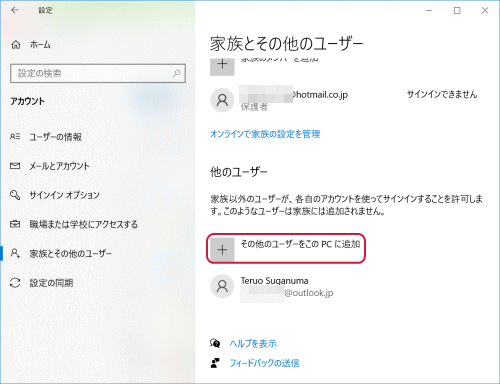Minimize the 設定 window
500x384 pixels.
[429, 11]
